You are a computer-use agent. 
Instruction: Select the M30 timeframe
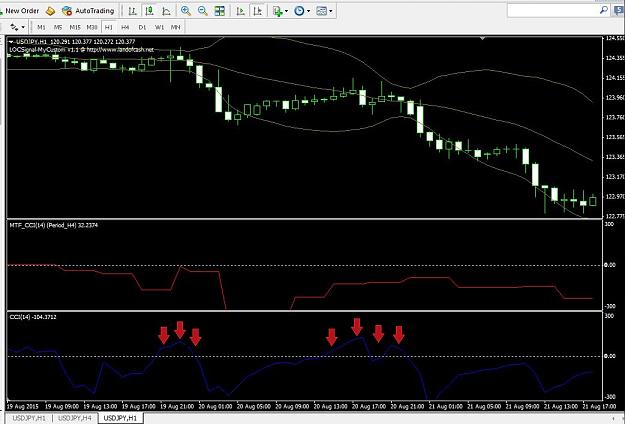point(92,27)
